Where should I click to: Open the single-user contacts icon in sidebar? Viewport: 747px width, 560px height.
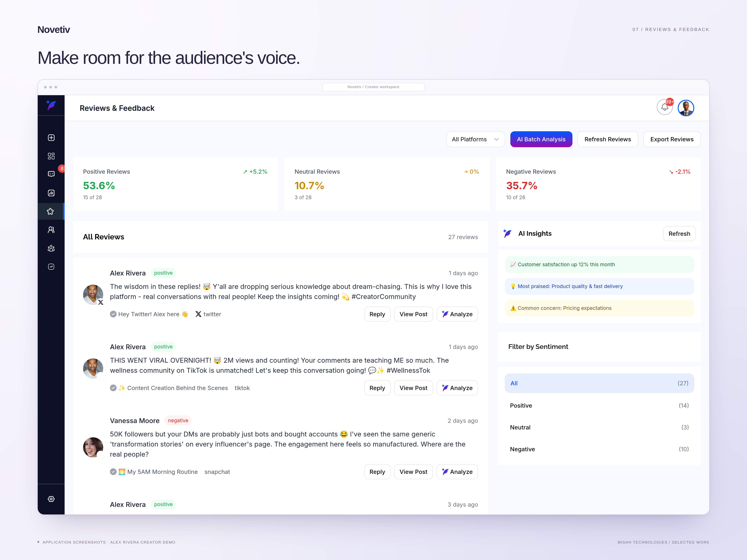click(51, 230)
